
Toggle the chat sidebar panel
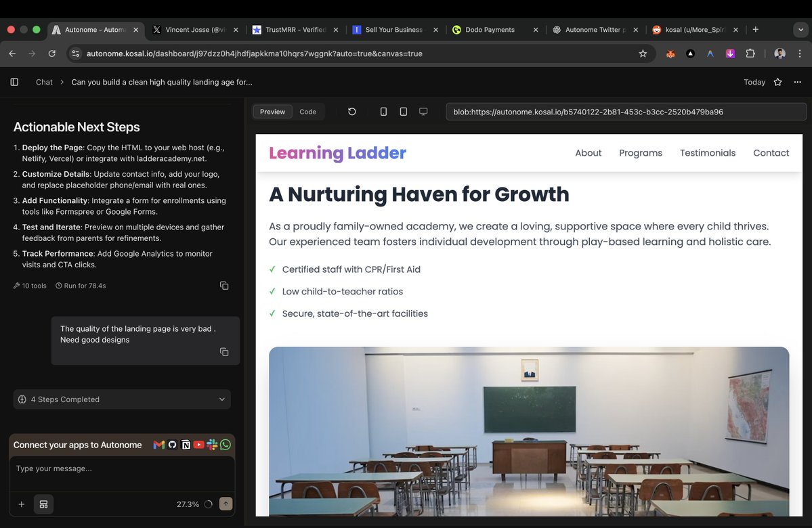[14, 82]
